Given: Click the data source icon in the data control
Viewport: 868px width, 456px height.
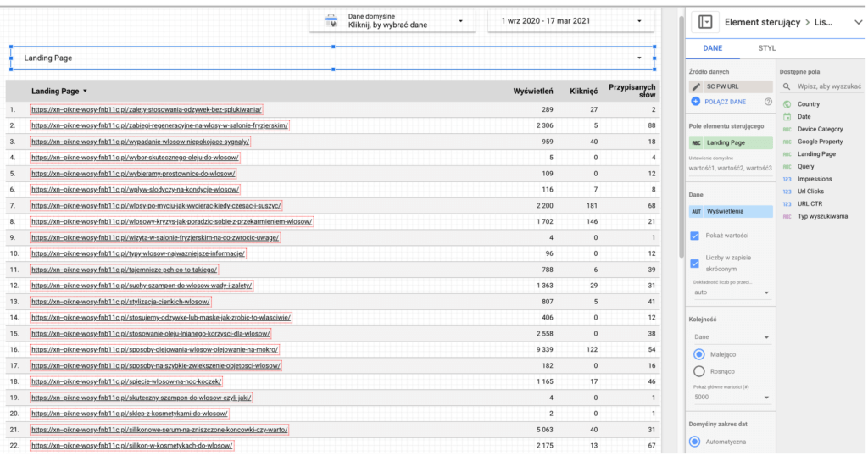Looking at the screenshot, I should [331, 20].
